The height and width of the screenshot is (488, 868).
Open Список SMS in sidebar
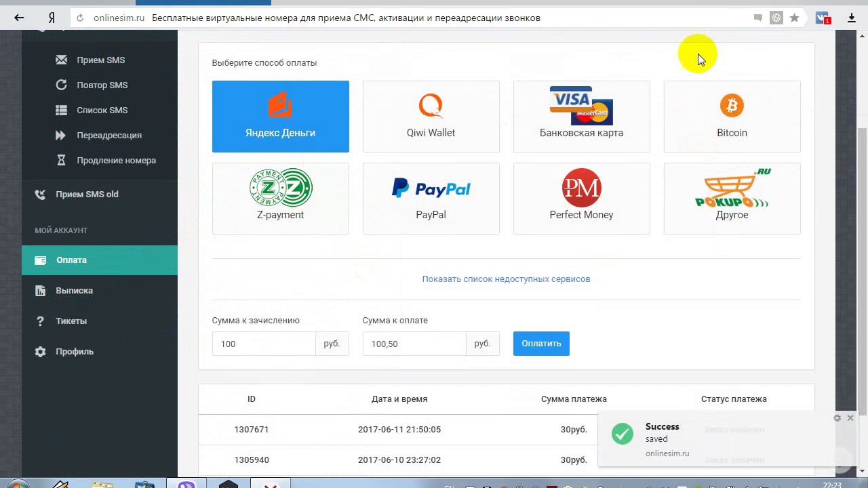coord(102,110)
